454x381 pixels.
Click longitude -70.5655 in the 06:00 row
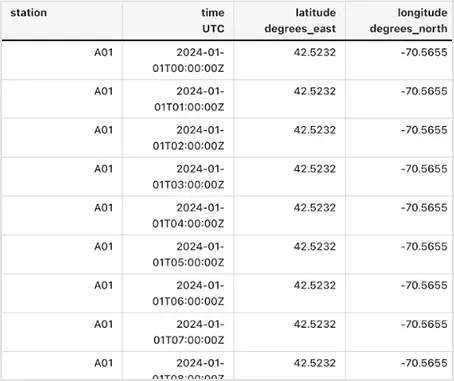(424, 285)
